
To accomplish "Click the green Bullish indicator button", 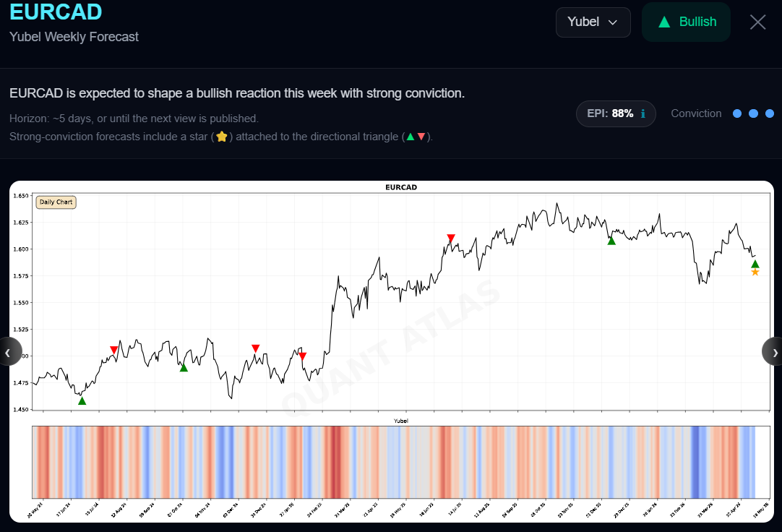I will pos(687,22).
